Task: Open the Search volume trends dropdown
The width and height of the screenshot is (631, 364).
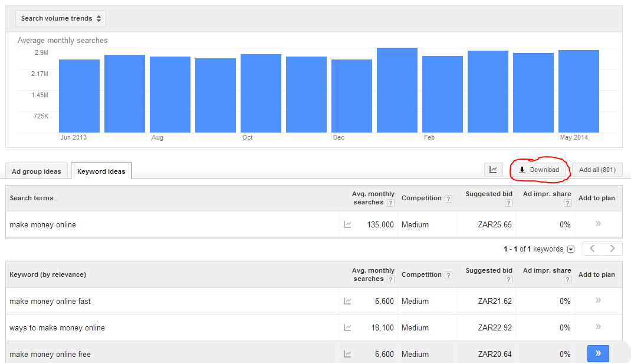Action: click(61, 18)
